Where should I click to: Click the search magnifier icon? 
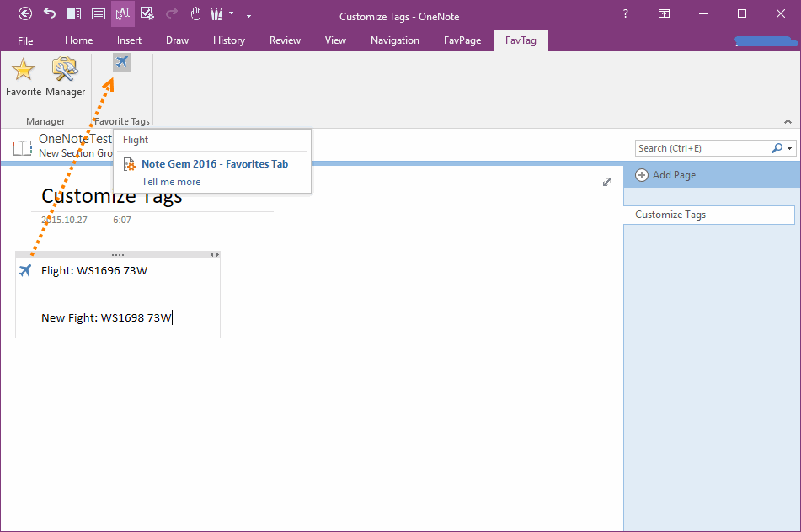(777, 148)
